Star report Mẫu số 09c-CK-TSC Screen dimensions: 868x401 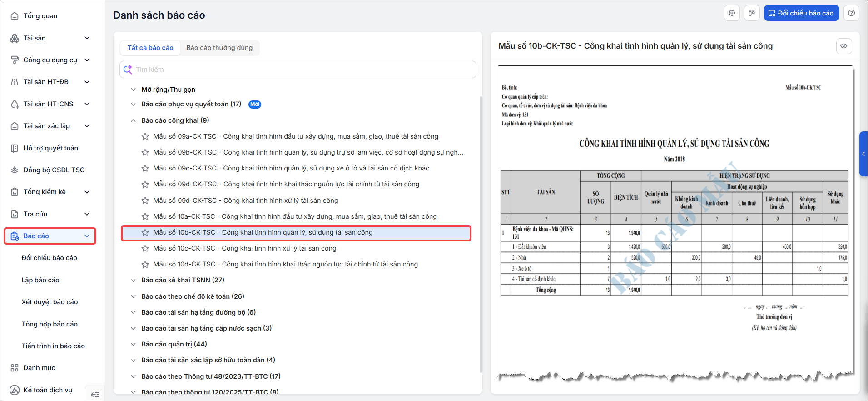click(x=145, y=168)
